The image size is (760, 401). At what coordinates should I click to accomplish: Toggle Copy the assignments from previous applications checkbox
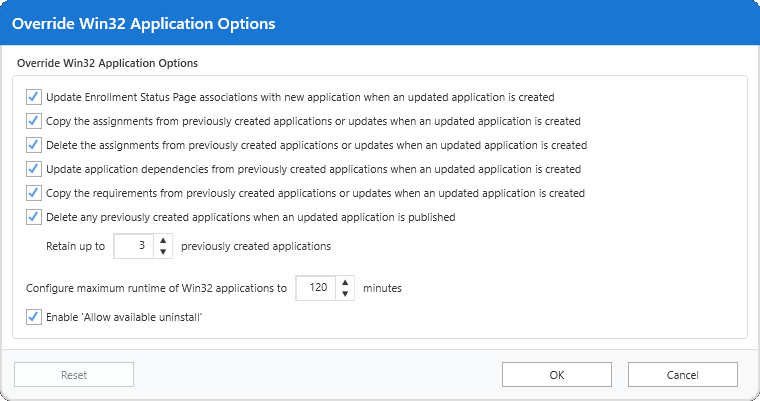pyautogui.click(x=33, y=121)
